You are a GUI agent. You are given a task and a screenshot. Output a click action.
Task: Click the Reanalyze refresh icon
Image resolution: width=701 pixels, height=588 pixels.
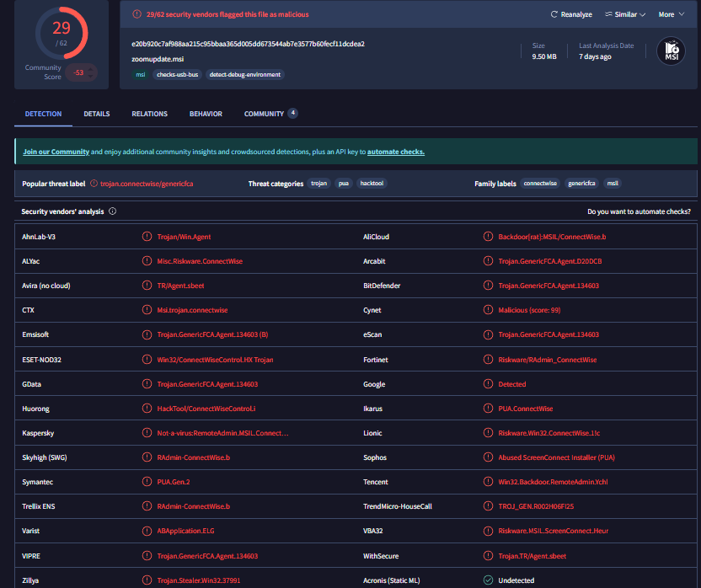[x=554, y=14]
